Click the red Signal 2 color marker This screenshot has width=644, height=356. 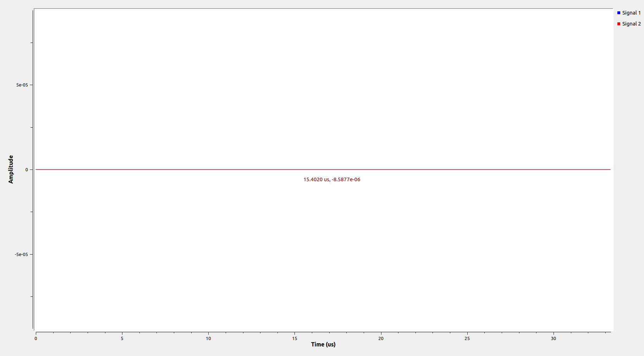(619, 24)
